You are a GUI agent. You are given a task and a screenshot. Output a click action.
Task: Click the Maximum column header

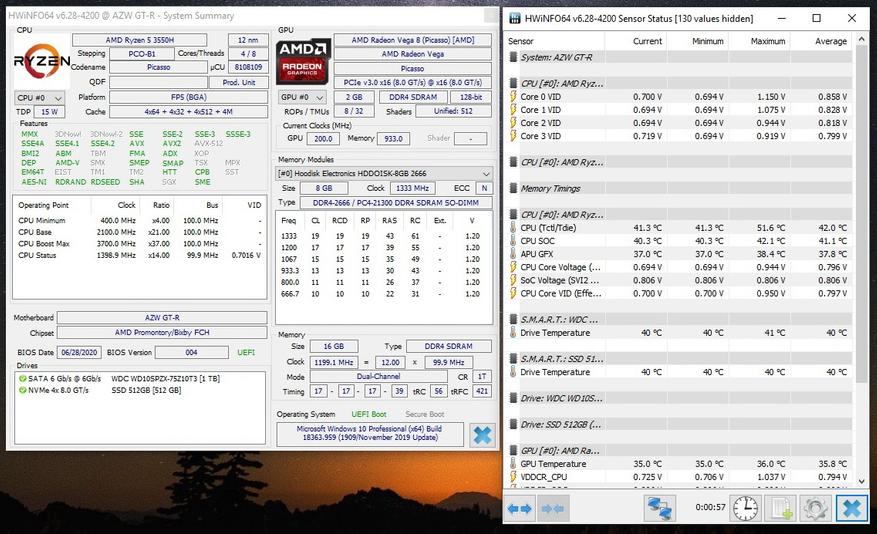pos(767,41)
